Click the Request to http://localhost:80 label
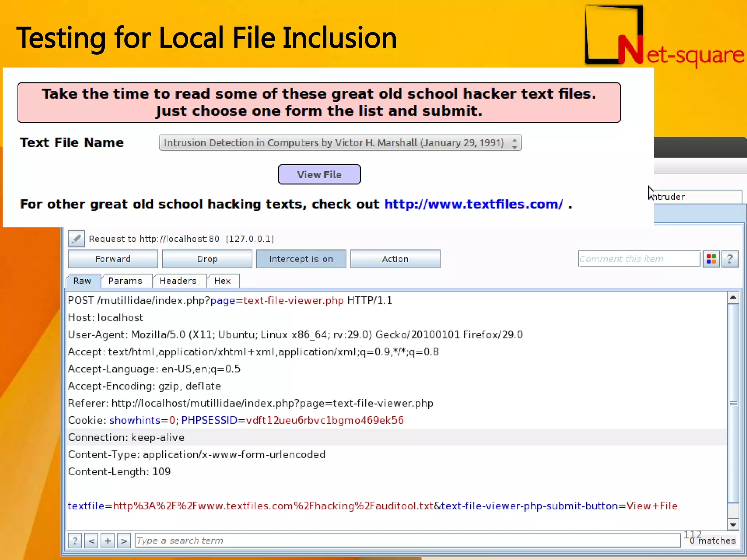Viewport: 747px width, 560px height. pyautogui.click(x=181, y=239)
